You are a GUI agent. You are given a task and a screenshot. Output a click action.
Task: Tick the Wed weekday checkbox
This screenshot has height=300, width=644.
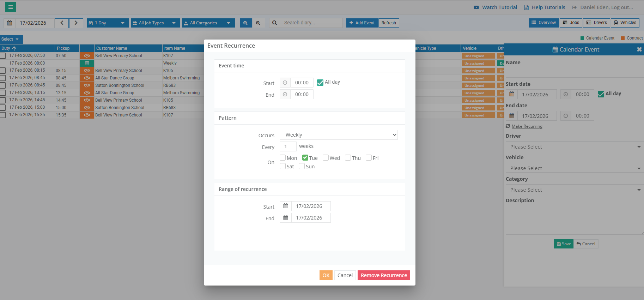pyautogui.click(x=326, y=158)
